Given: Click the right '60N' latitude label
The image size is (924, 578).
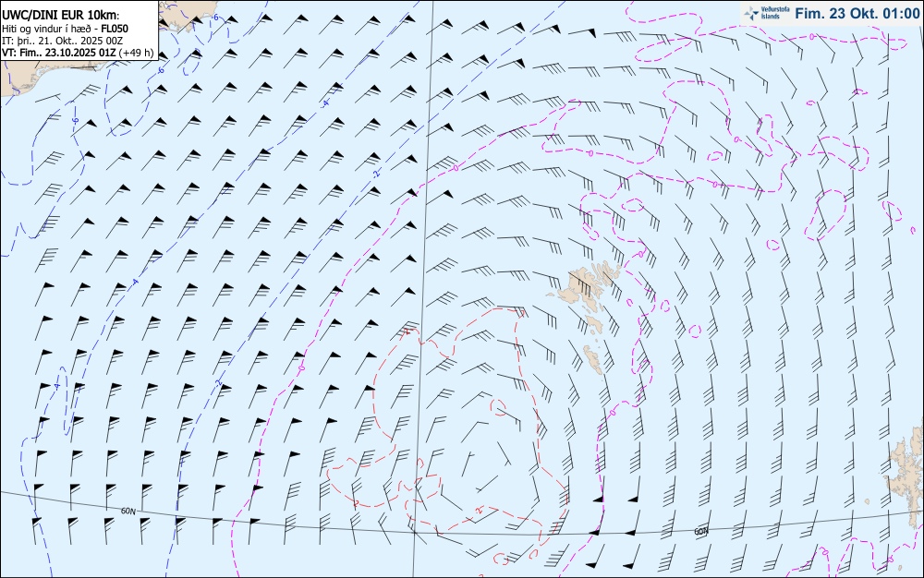Looking at the screenshot, I should coord(700,532).
